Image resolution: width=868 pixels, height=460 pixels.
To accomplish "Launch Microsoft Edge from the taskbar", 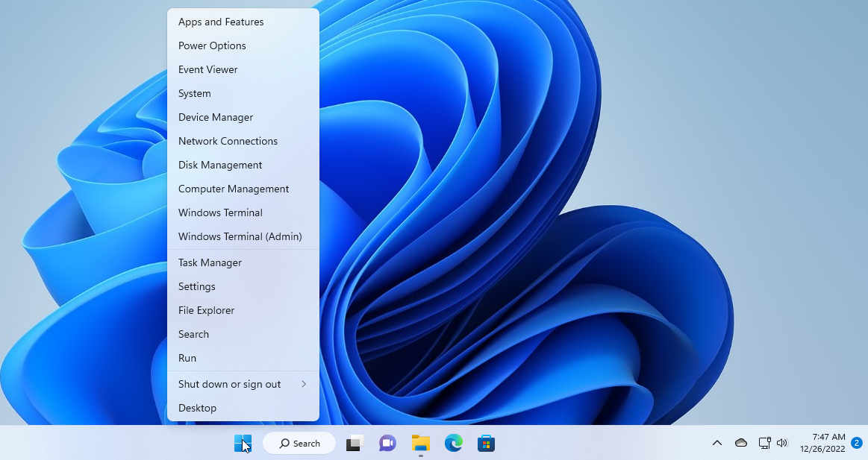I will [x=453, y=443].
